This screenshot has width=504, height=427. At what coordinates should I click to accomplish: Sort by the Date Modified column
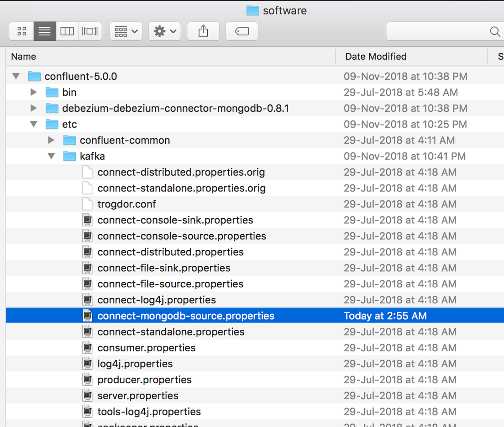[x=375, y=56]
